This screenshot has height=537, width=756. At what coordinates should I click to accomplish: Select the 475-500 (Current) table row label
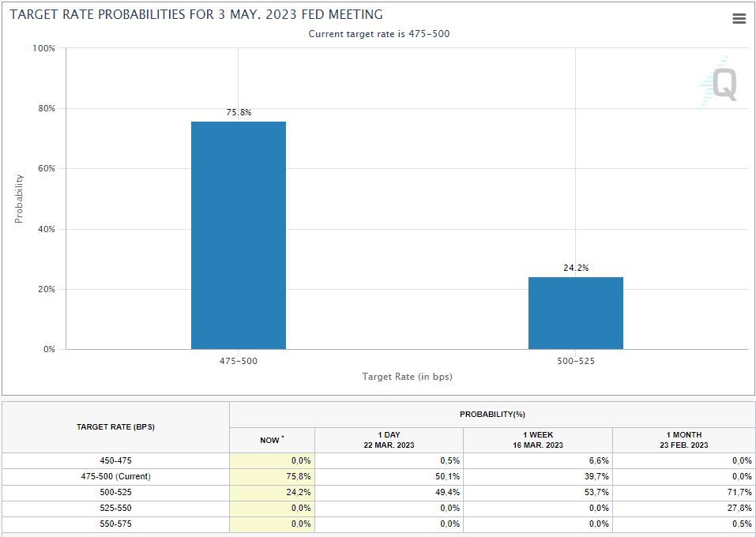[x=115, y=476]
